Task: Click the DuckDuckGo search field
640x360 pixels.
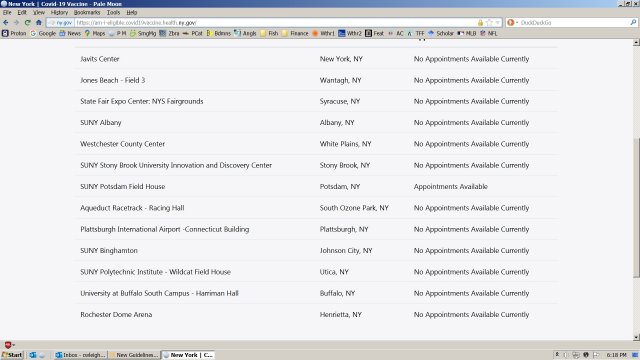Action: pyautogui.click(x=573, y=22)
